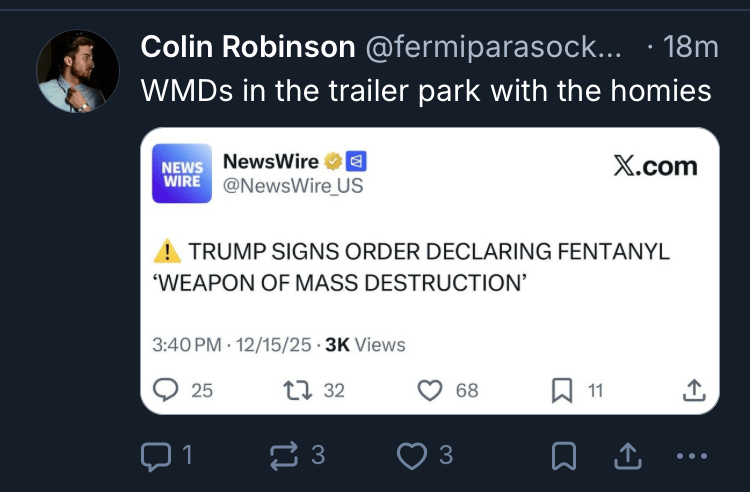Click the repost icon showing 32
Screen dimensions: 750x492
coord(298,390)
